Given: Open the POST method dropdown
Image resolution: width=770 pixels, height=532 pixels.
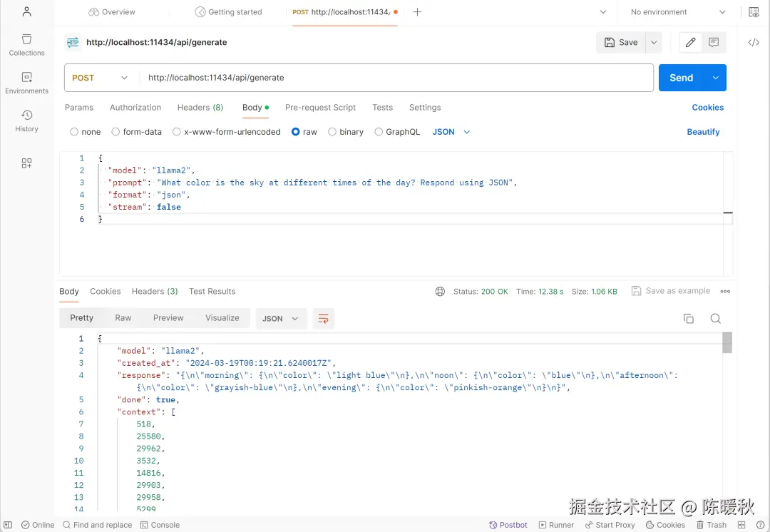Looking at the screenshot, I should tap(100, 78).
